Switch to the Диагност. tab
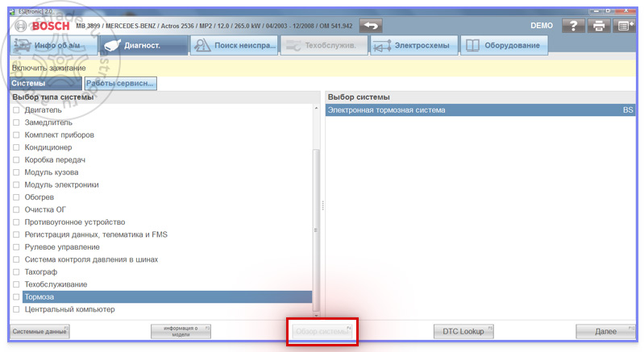Viewport: 644px width, 352px height. pyautogui.click(x=143, y=45)
